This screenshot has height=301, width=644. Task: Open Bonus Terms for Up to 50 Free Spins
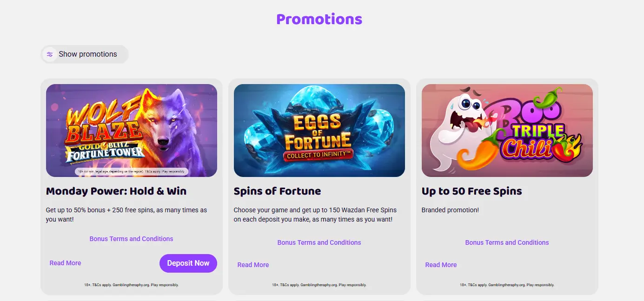(507, 242)
